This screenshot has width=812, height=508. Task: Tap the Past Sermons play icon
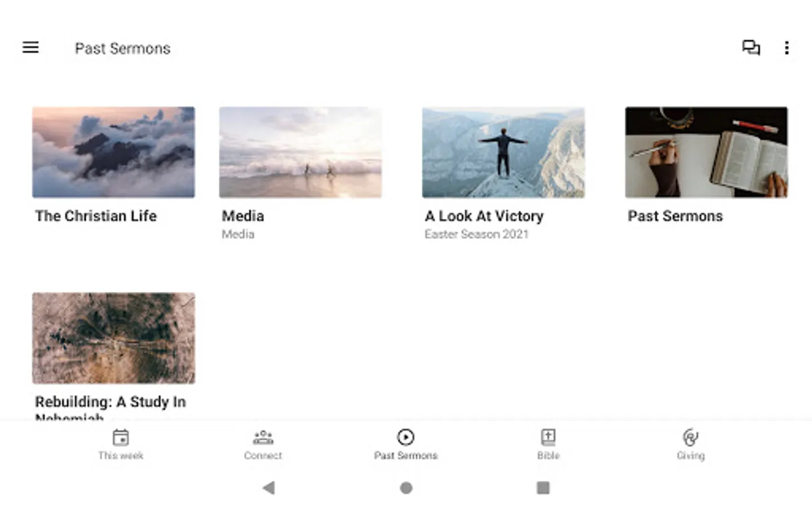pos(405,437)
